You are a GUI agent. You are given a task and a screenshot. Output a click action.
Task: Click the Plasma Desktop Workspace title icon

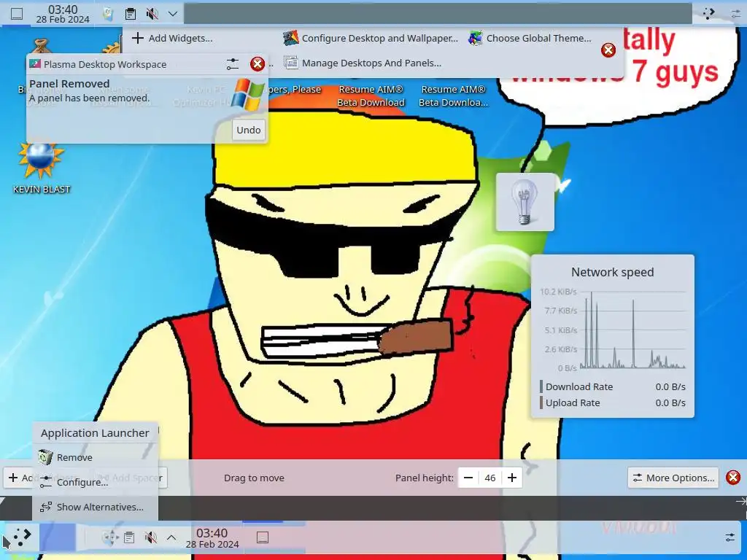coord(35,64)
